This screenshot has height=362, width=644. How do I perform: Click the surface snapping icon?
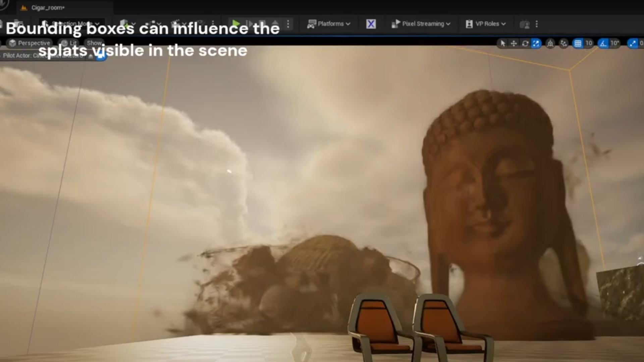click(x=563, y=43)
